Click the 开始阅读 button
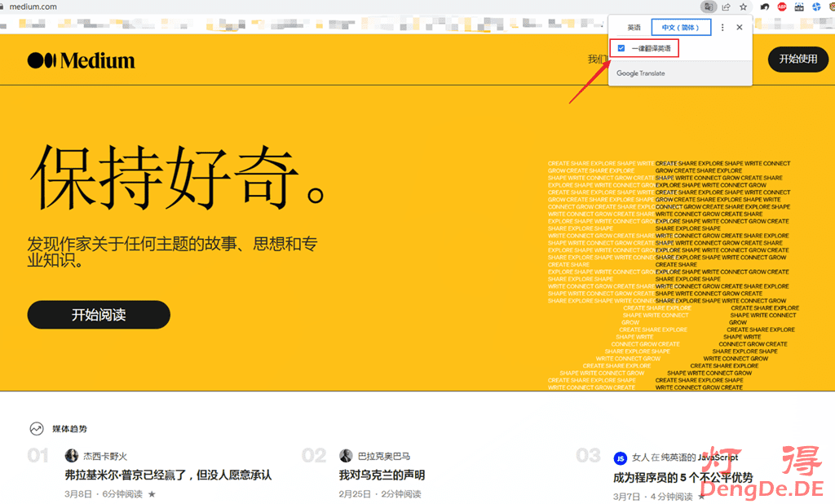 click(99, 315)
